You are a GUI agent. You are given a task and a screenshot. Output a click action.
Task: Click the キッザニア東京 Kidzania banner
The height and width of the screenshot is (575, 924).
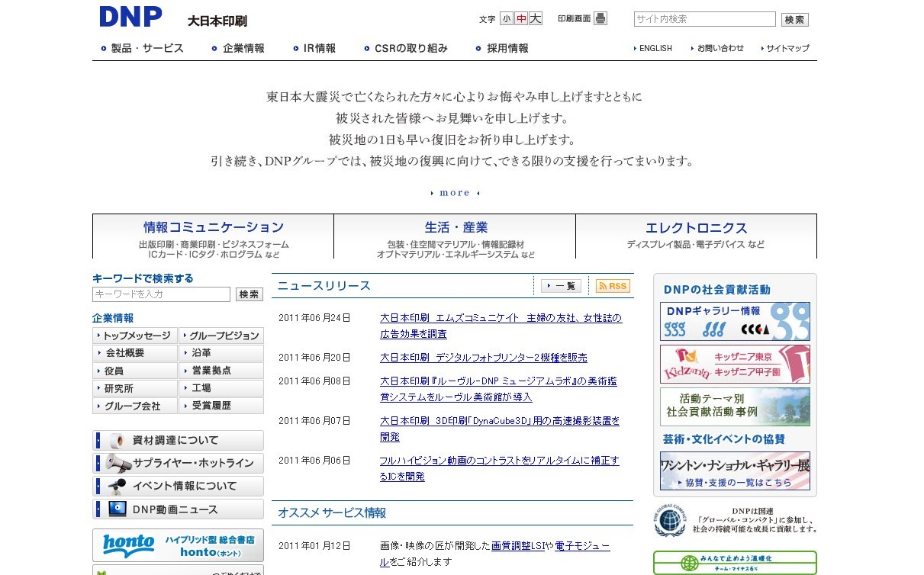[734, 365]
